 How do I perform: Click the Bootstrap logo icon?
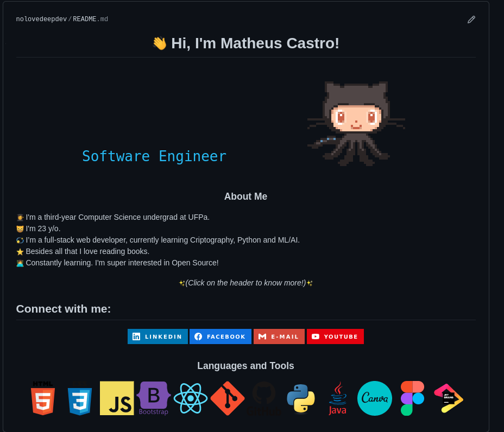pyautogui.click(x=154, y=398)
